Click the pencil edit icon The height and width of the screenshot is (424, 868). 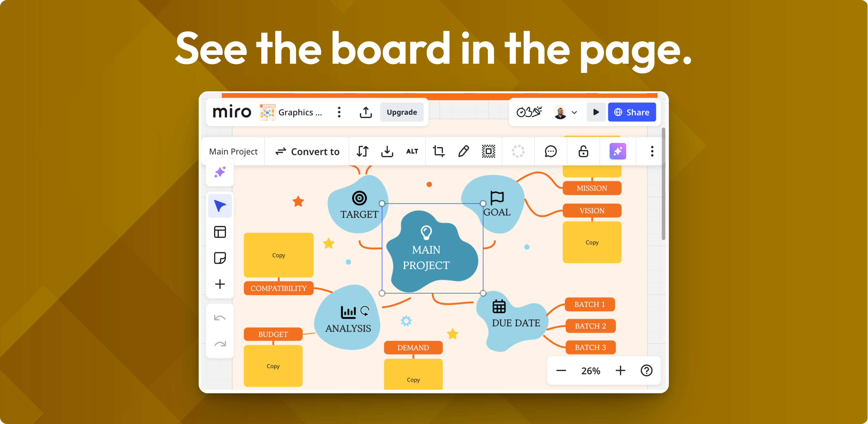coord(463,151)
